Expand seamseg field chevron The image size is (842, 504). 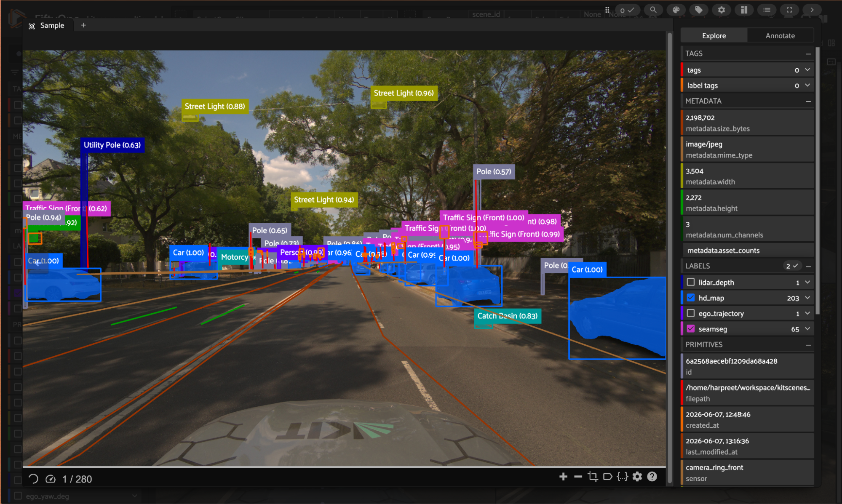[x=807, y=329]
